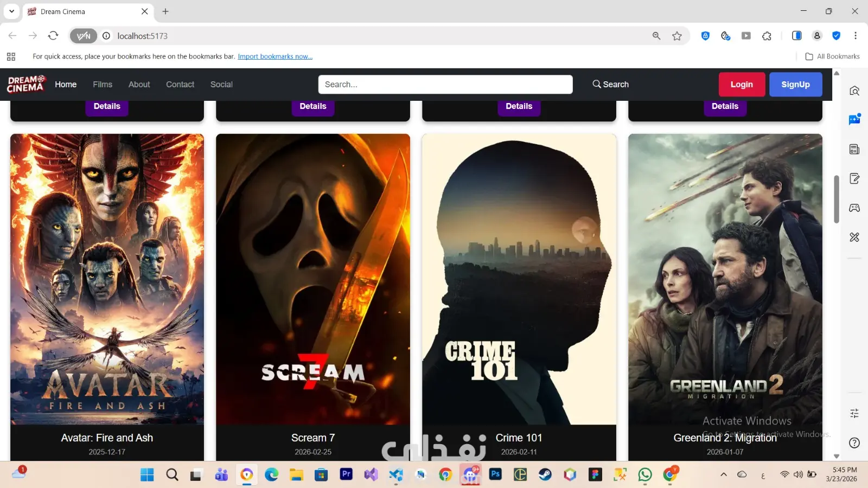868x488 pixels.
Task: Select the Avatar: Fire and Ash poster
Action: tap(107, 279)
